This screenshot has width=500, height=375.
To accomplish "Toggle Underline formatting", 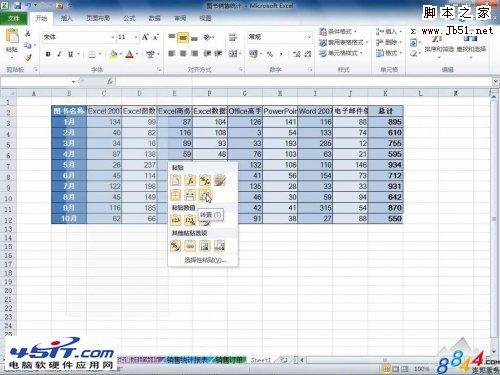I will (x=70, y=54).
